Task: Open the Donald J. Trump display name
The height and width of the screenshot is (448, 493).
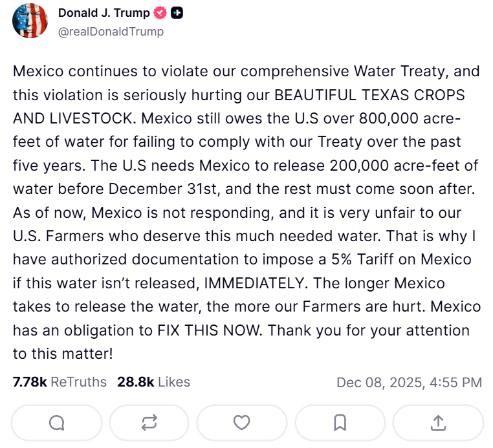Action: (104, 13)
